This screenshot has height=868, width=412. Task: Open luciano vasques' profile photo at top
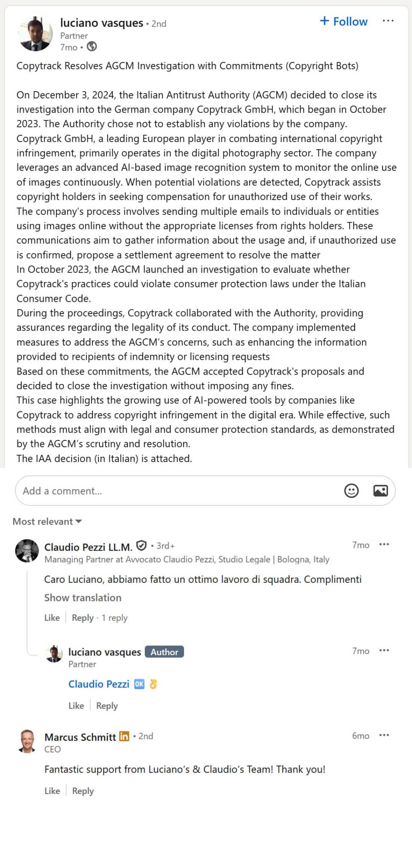coord(35,34)
